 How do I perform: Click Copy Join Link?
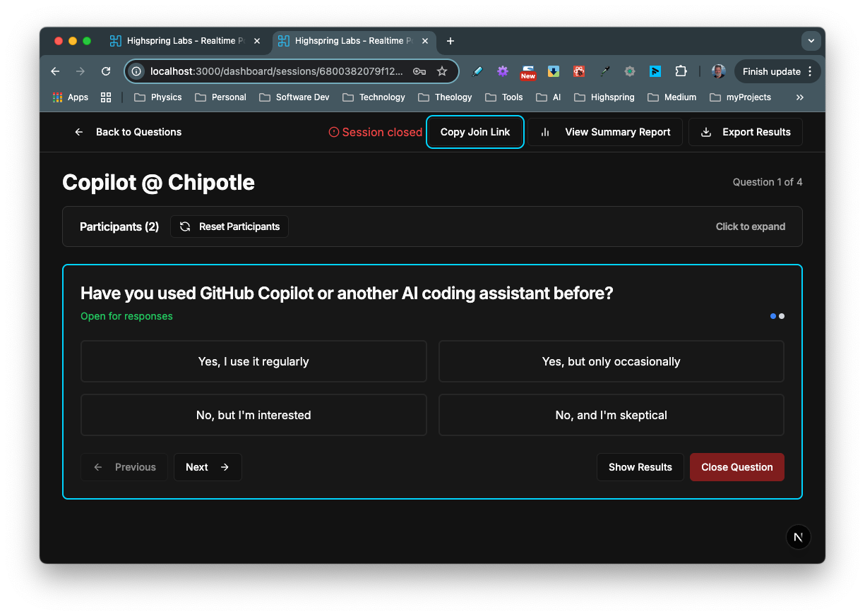[475, 132]
